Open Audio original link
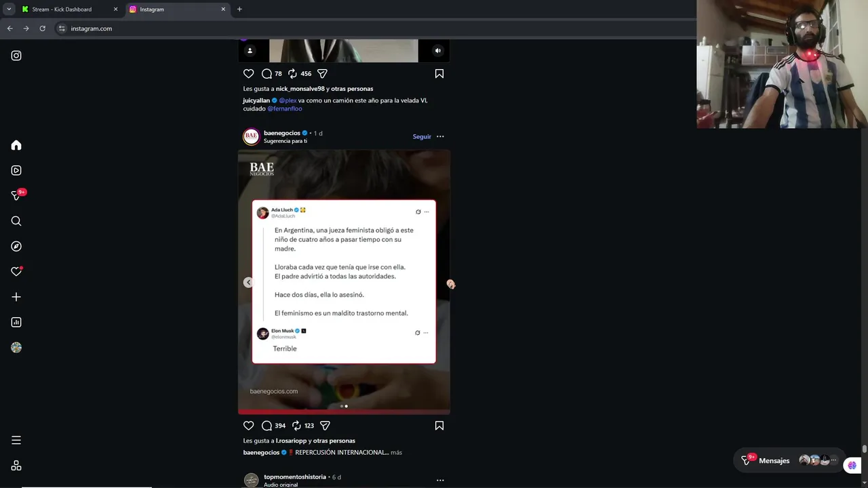The width and height of the screenshot is (868, 488). (x=281, y=485)
